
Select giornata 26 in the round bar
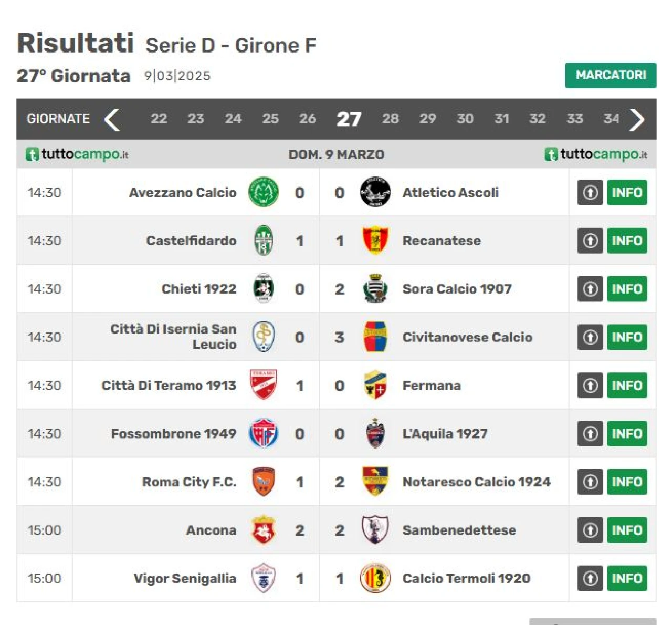[308, 119]
